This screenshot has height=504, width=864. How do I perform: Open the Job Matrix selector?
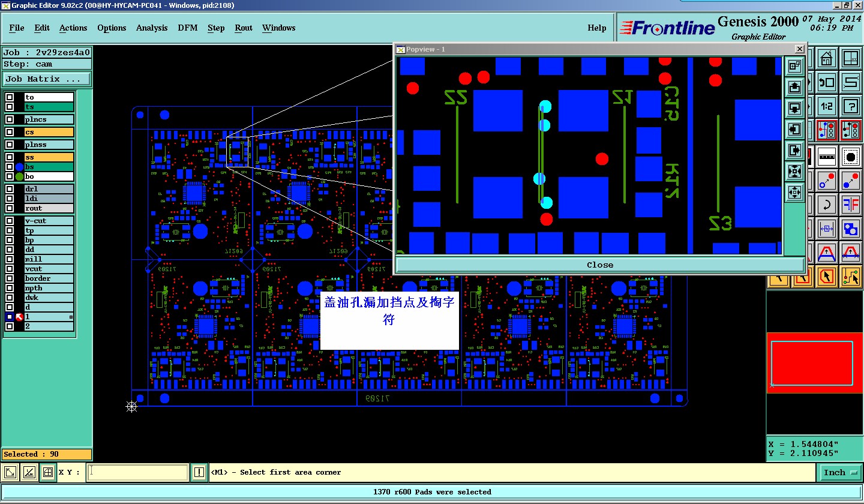click(x=47, y=79)
